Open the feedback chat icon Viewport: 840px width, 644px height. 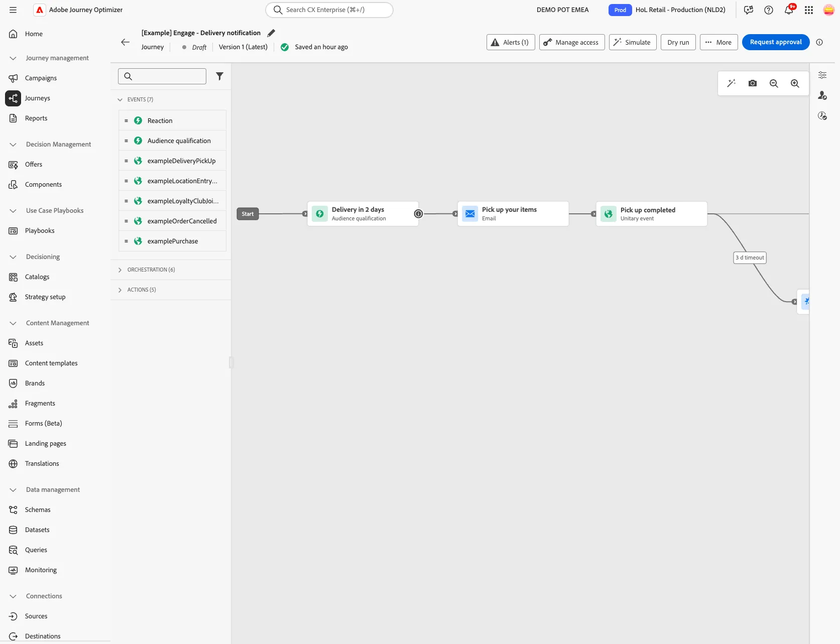(749, 10)
